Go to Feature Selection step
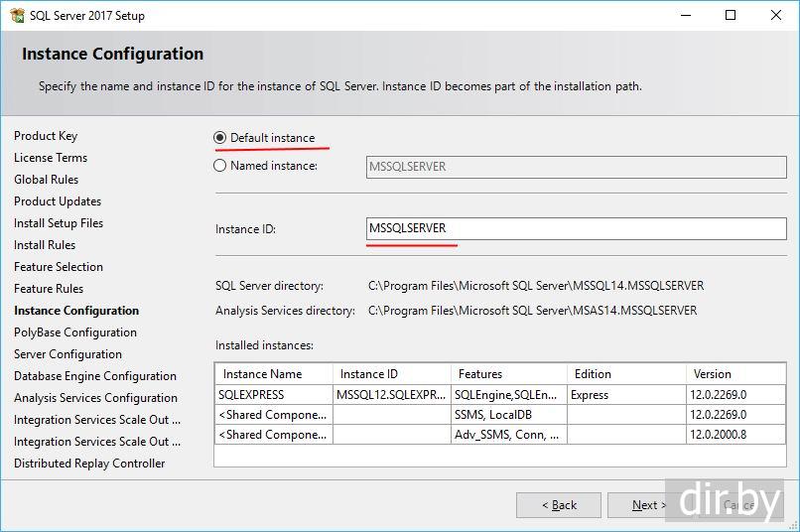The width and height of the screenshot is (800, 532). [x=59, y=267]
